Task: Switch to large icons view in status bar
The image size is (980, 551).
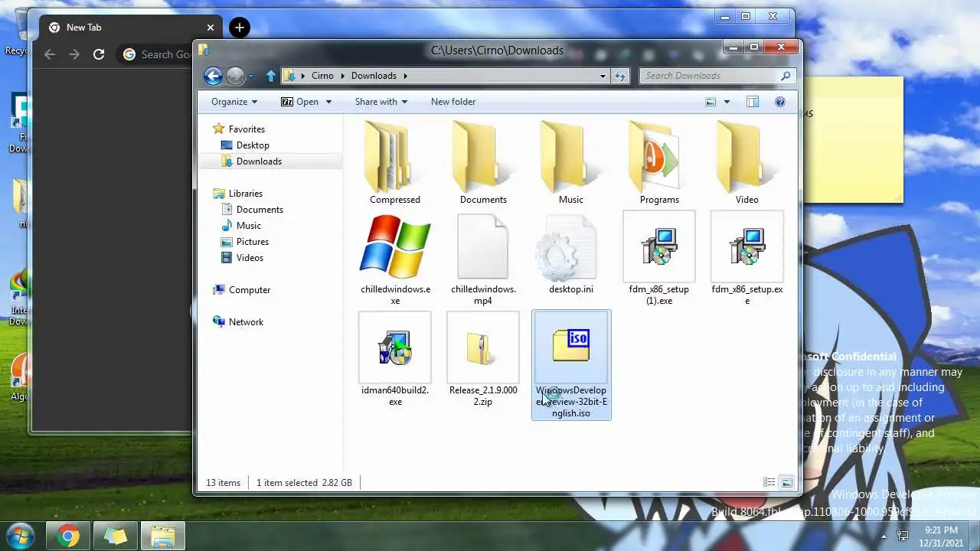Action: coord(786,482)
